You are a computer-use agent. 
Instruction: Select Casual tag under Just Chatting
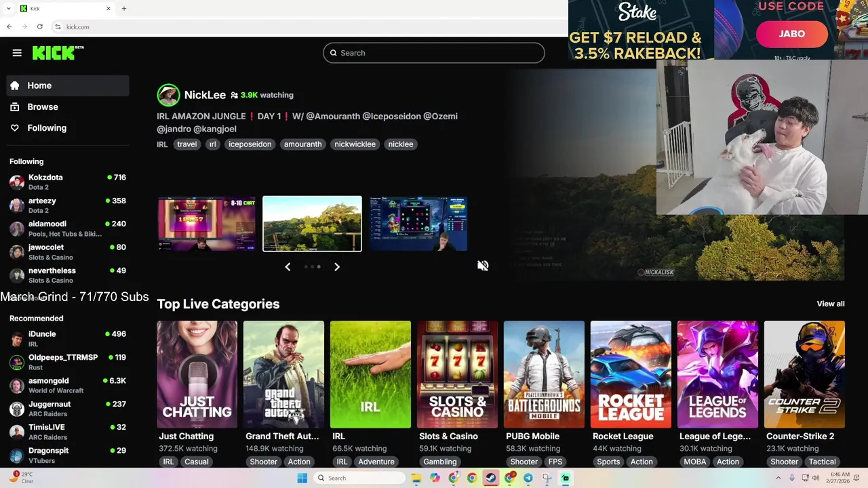pos(197,462)
